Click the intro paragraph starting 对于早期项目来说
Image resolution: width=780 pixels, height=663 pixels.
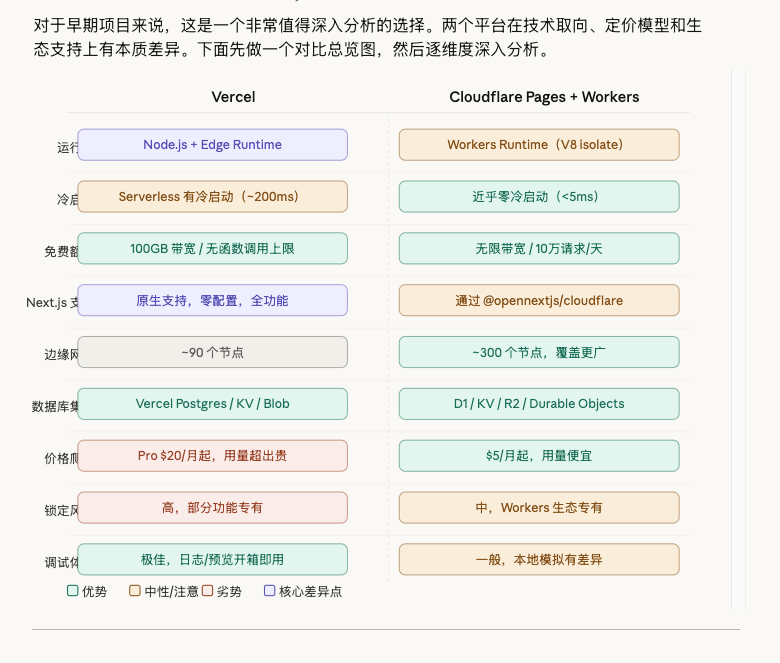coord(367,37)
